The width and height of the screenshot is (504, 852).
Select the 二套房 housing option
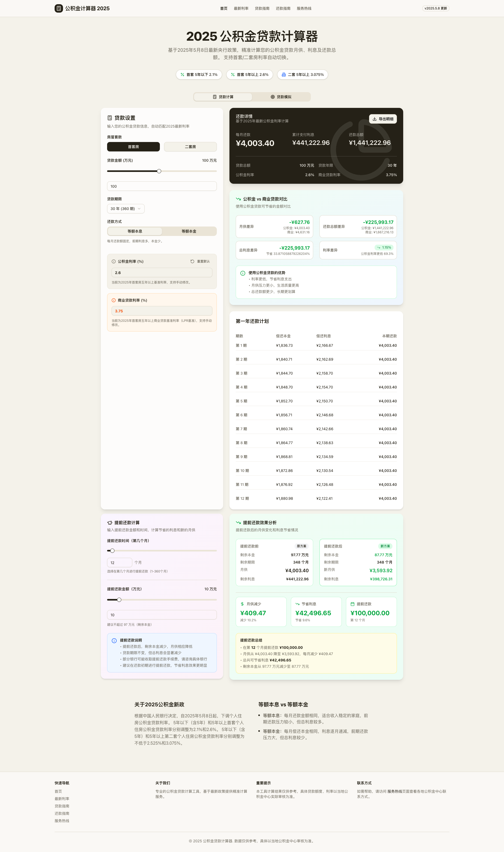[191, 147]
